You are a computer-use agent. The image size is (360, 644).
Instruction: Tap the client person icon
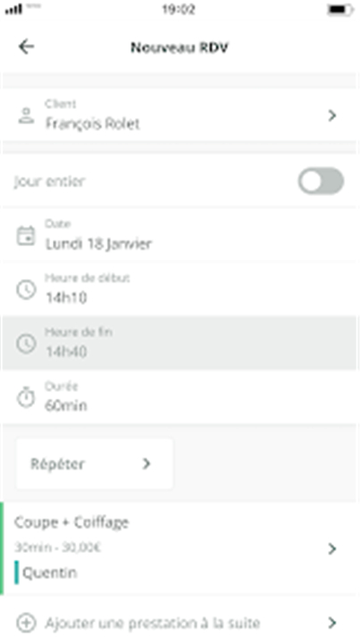pyautogui.click(x=26, y=115)
